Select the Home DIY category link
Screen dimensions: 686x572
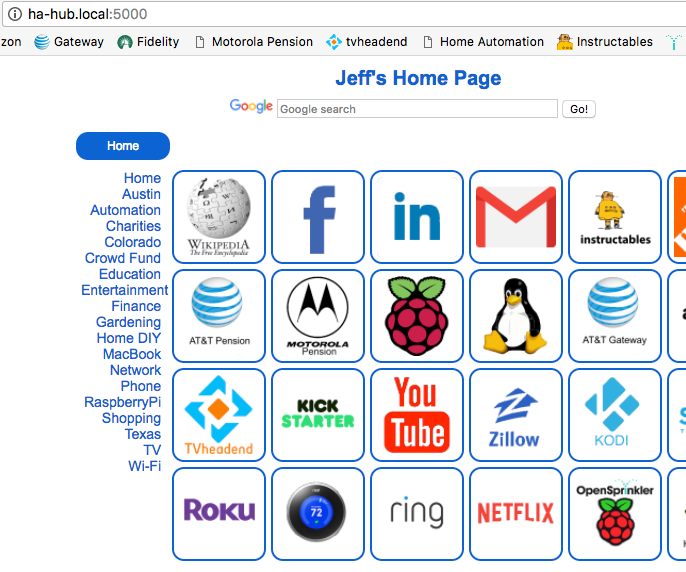coord(129,338)
